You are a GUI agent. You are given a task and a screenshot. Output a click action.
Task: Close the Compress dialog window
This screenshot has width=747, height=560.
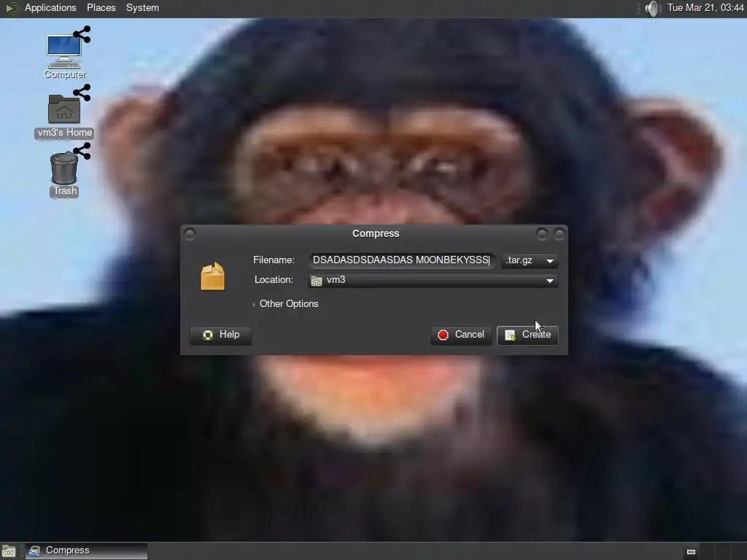coord(560,234)
